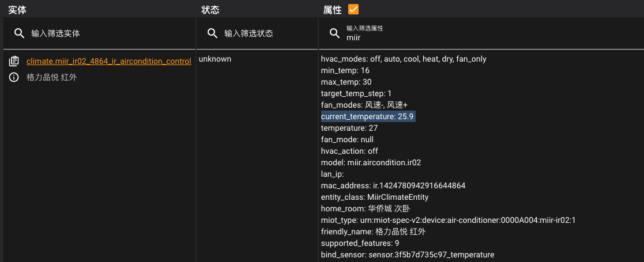Click the 状态 column header
Screen dimensions: 644x262
210,10
